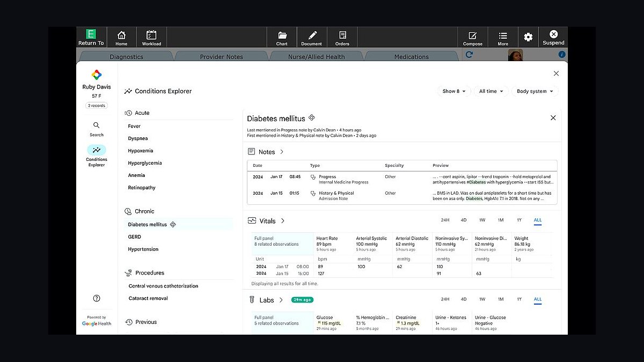Open the Workload calendar icon
Screen dimensions: 644x362
[151, 35]
